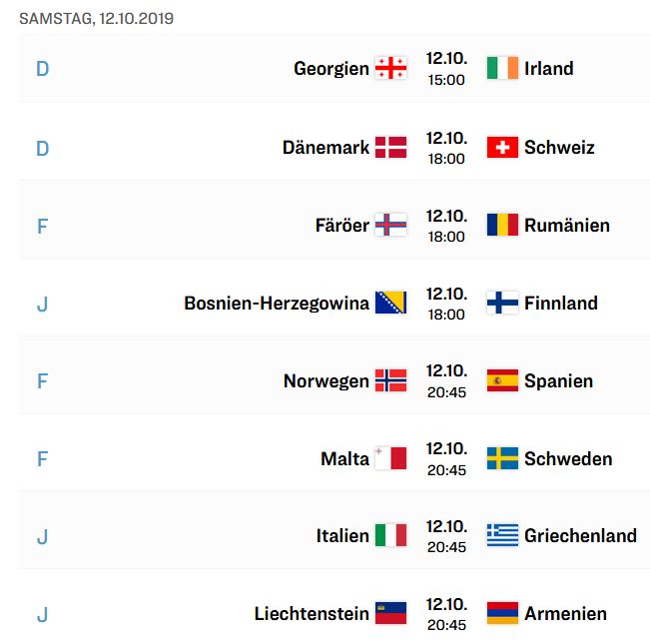The width and height of the screenshot is (650, 644).
Task: Open the 15:00 Georgien–Irland match details
Action: pos(446,69)
